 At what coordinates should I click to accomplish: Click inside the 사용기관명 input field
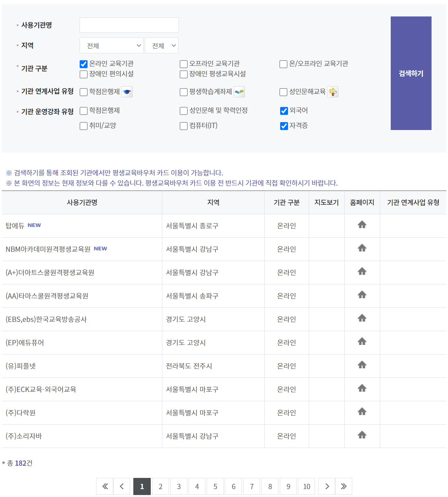pyautogui.click(x=129, y=25)
